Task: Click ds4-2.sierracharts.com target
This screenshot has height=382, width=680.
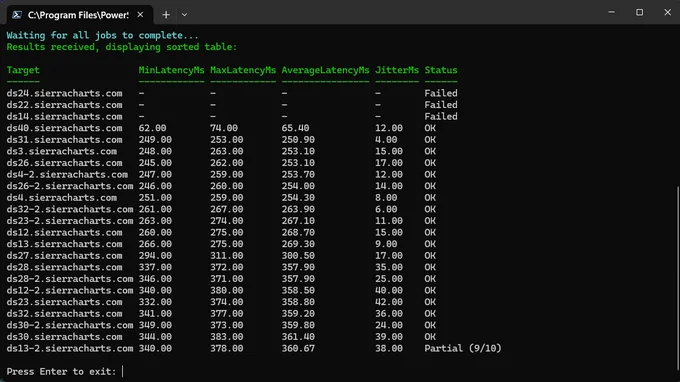Action: coord(67,174)
